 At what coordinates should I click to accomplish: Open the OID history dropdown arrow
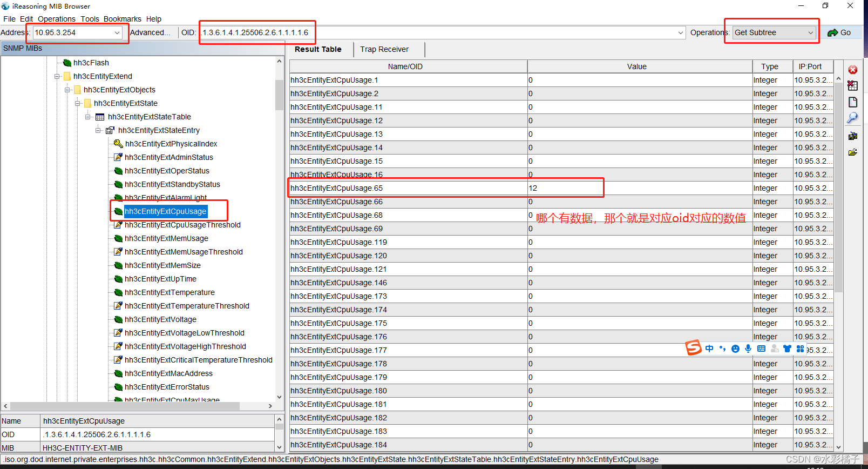click(x=681, y=32)
